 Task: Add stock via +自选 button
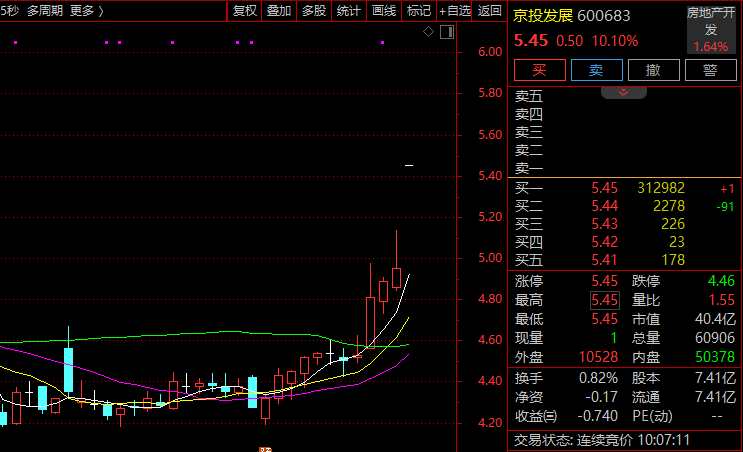tap(454, 10)
